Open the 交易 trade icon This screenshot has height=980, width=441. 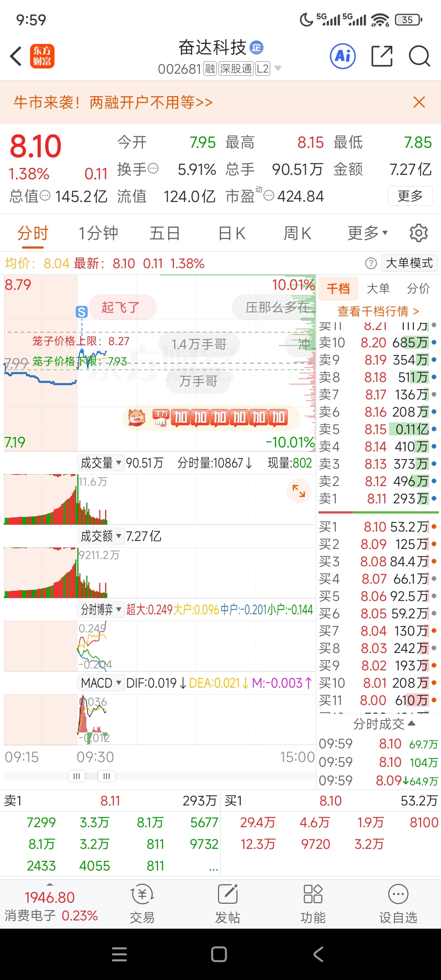pos(142,904)
